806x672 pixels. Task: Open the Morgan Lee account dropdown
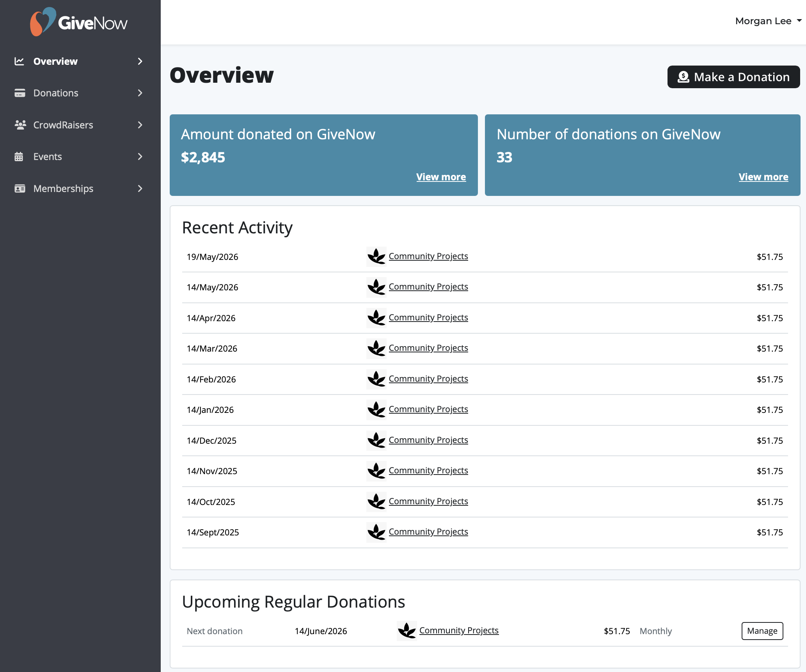[768, 21]
